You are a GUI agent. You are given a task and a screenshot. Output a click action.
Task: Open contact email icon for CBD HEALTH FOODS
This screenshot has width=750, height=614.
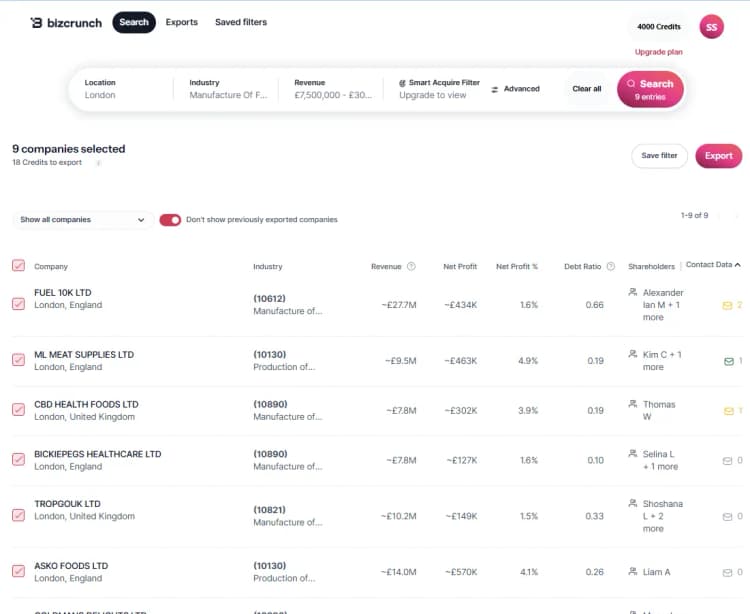click(728, 411)
